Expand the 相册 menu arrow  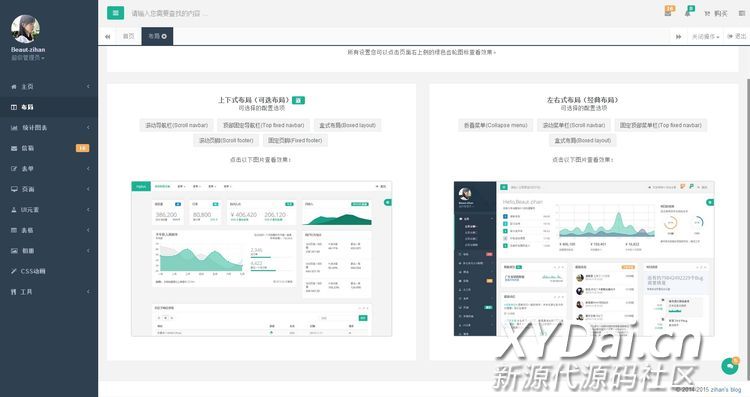click(88, 251)
